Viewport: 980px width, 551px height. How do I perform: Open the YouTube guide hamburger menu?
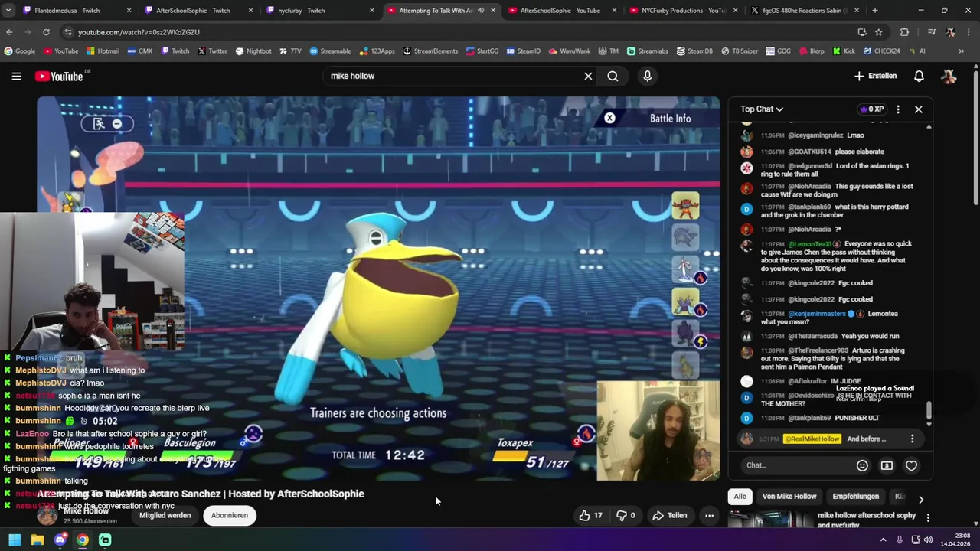click(x=16, y=76)
